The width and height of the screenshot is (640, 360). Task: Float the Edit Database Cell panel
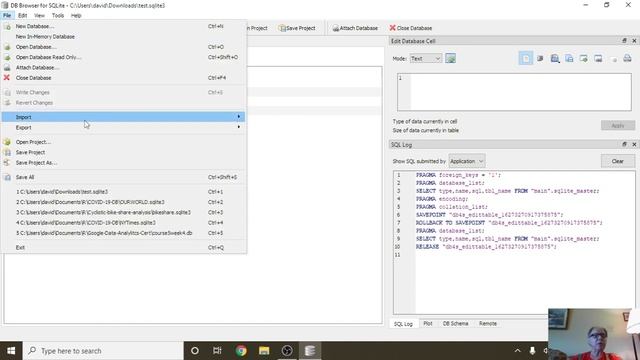coord(624,41)
